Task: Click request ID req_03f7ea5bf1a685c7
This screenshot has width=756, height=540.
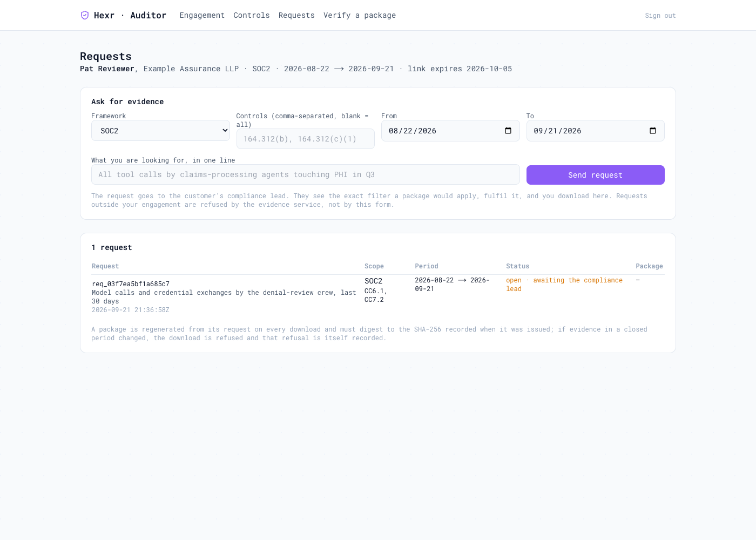Action: [131, 284]
